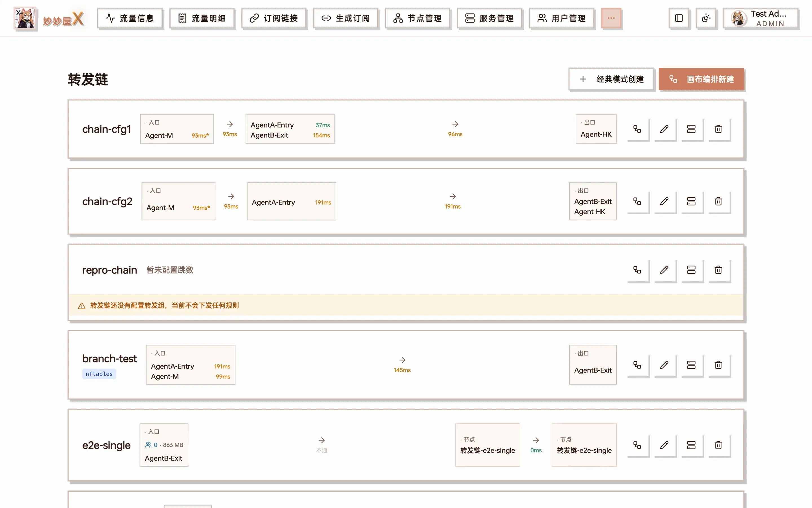Open 流量明细 in navigation

(202, 18)
